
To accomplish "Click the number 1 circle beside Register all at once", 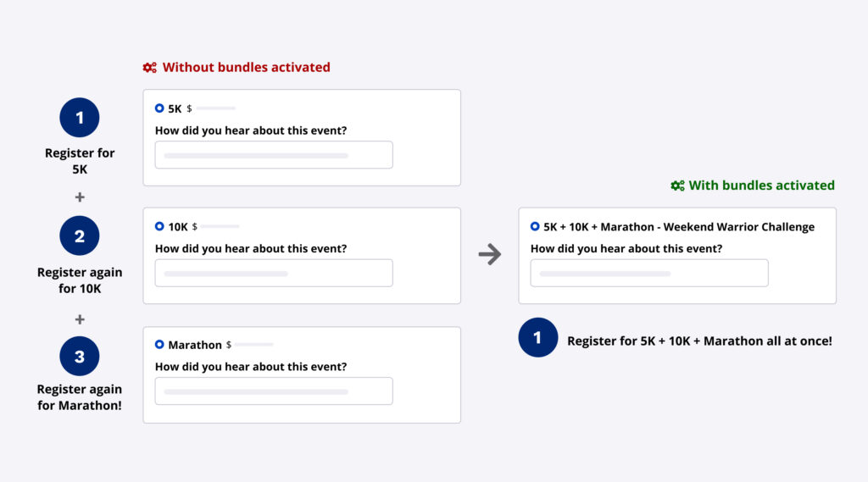I will click(538, 338).
